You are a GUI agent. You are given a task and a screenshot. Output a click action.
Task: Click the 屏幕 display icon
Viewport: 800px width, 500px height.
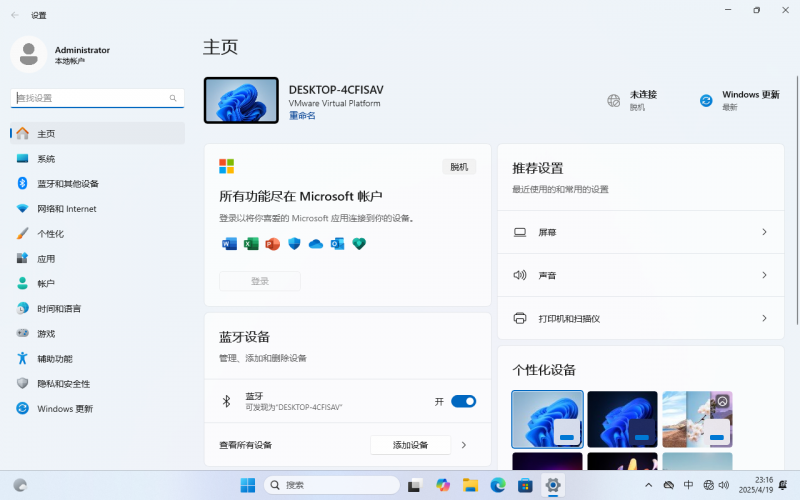tap(520, 232)
